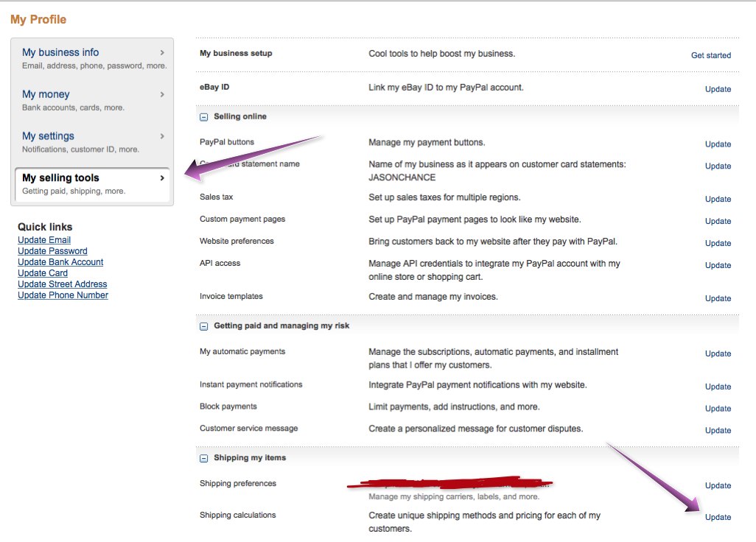This screenshot has height=542, width=756.
Task: Follow the Update Password quick link
Action: click(x=52, y=251)
